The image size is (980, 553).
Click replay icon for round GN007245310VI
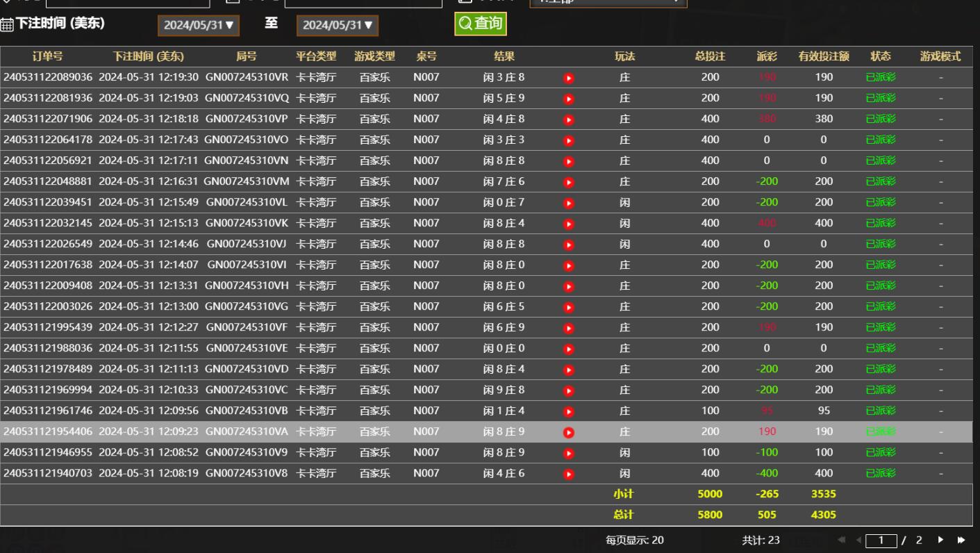click(x=569, y=266)
